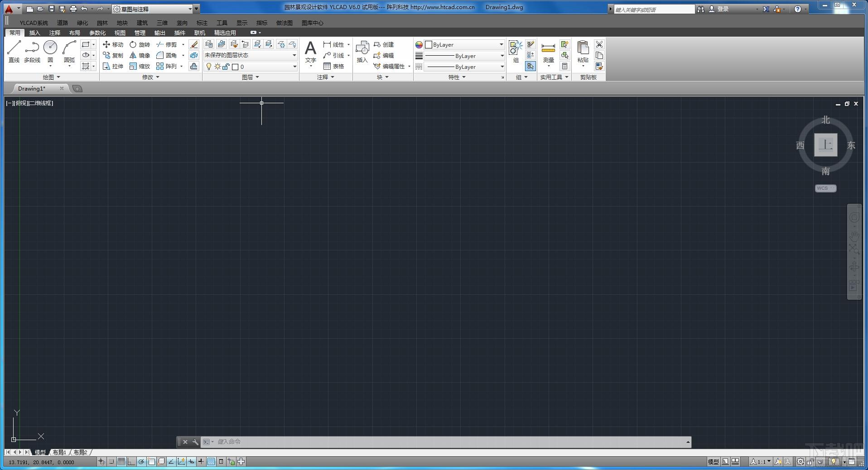Switch to the 布局1 layout tab
Screen dimensions: 868x470
coord(59,452)
